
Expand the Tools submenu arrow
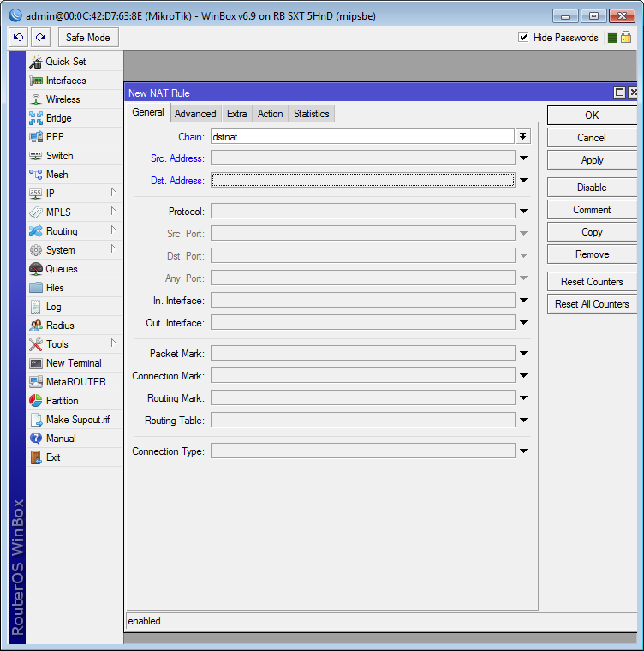(x=113, y=343)
